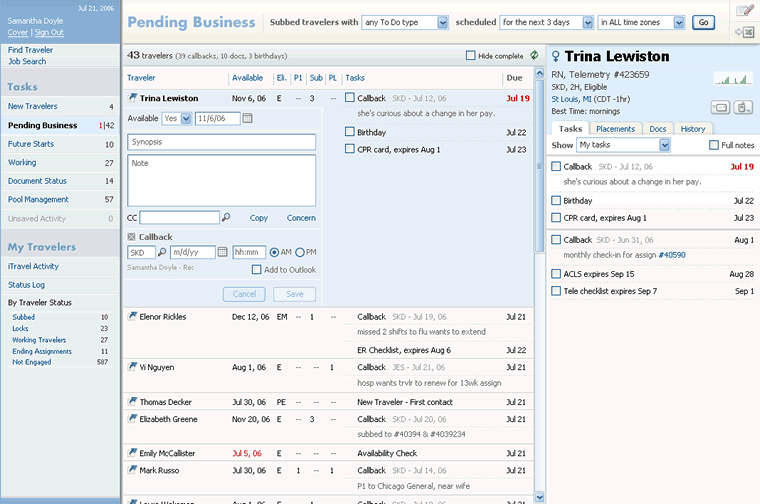Sort by the Available column header
This screenshot has height=504, width=760.
coord(247,78)
